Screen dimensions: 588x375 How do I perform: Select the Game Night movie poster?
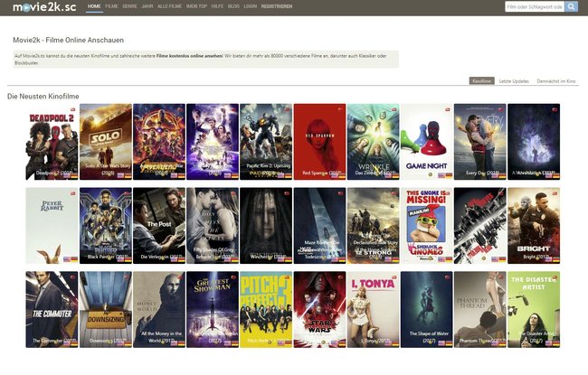pyautogui.click(x=426, y=141)
